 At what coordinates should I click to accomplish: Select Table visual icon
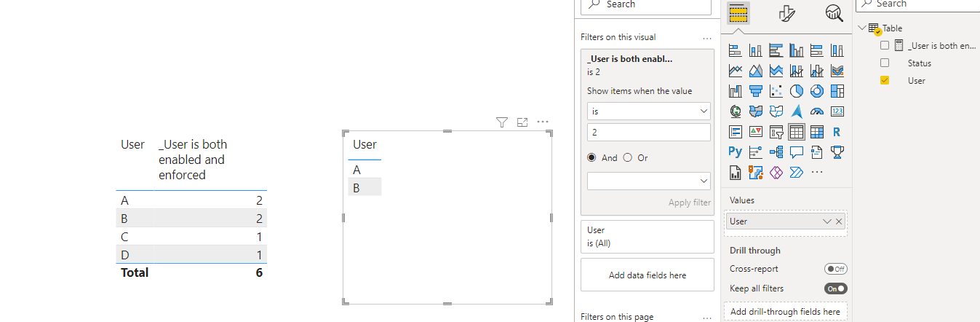click(x=797, y=132)
